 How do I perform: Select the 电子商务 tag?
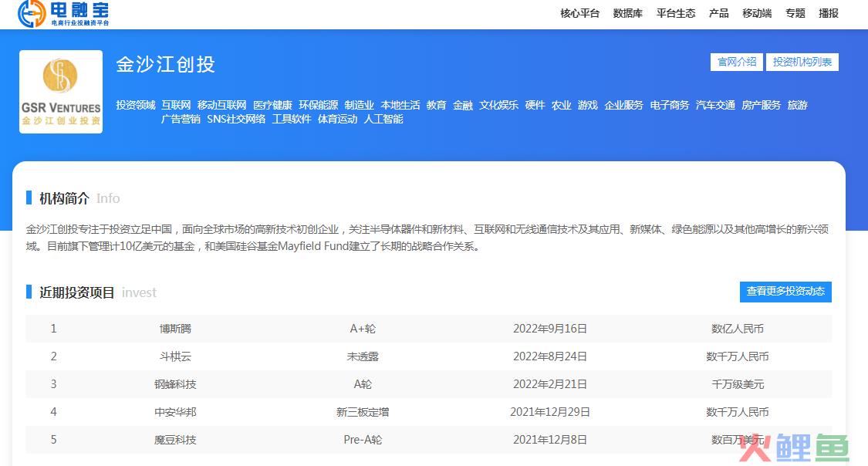[x=669, y=105]
